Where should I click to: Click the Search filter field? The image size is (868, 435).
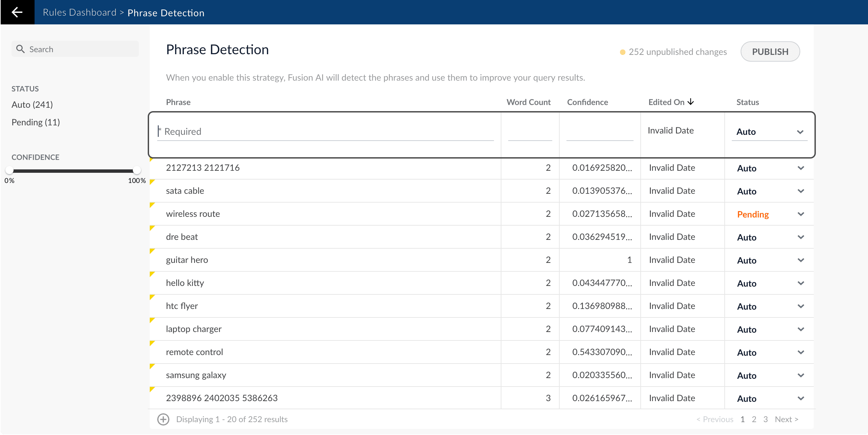81,49
